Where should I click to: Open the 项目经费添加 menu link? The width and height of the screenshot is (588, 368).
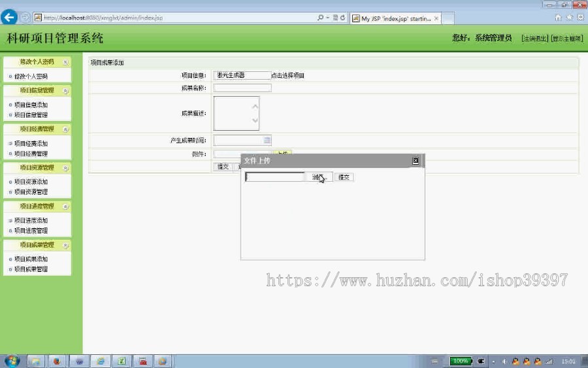click(x=31, y=143)
